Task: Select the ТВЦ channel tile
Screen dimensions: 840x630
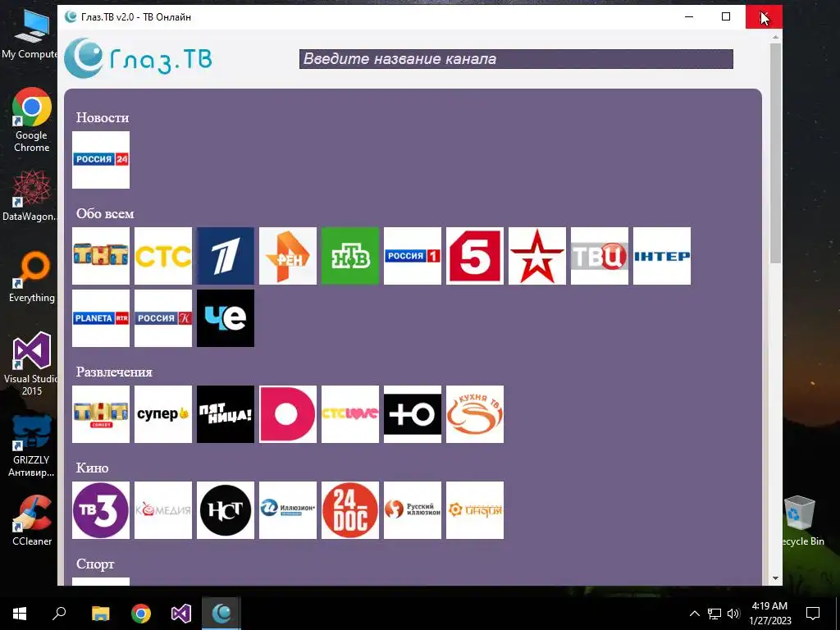Action: pyautogui.click(x=600, y=256)
